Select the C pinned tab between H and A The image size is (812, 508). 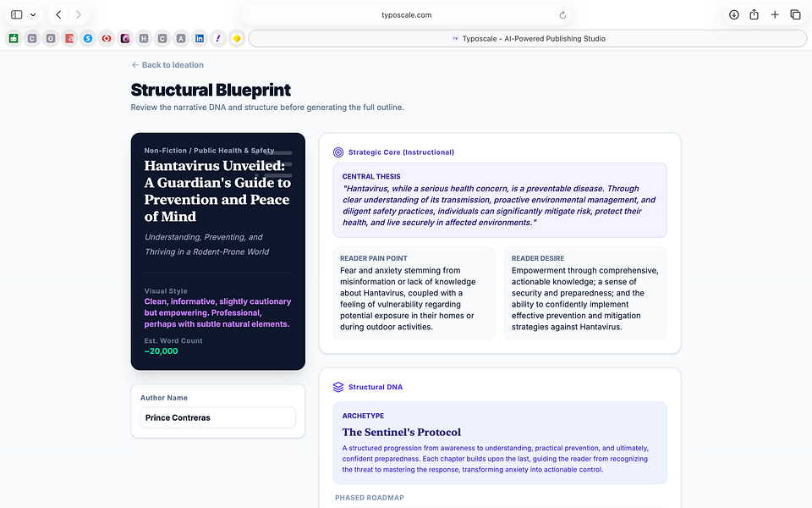pyautogui.click(x=162, y=38)
